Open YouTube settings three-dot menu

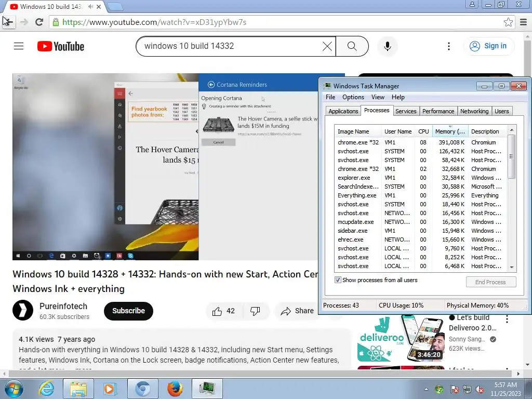click(x=448, y=46)
